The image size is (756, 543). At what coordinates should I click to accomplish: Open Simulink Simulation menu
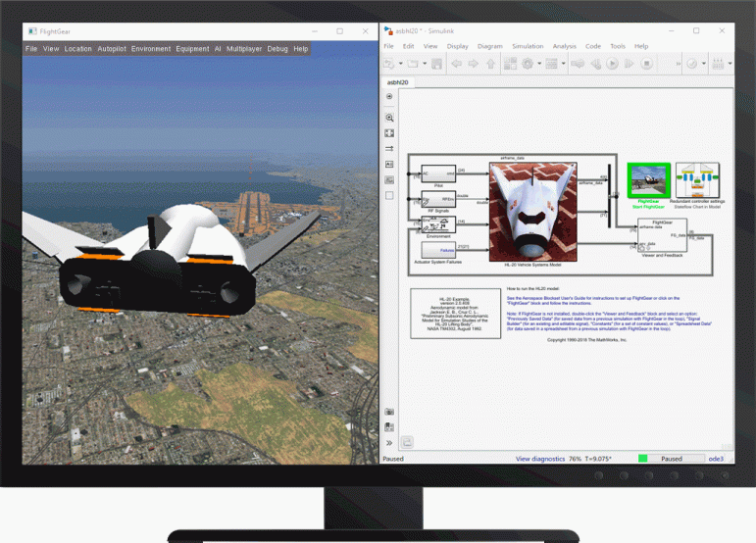pyautogui.click(x=528, y=46)
